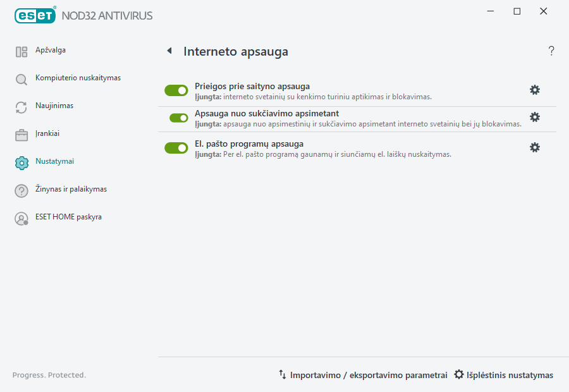
Task: Click the help question mark icon
Action: (x=551, y=51)
